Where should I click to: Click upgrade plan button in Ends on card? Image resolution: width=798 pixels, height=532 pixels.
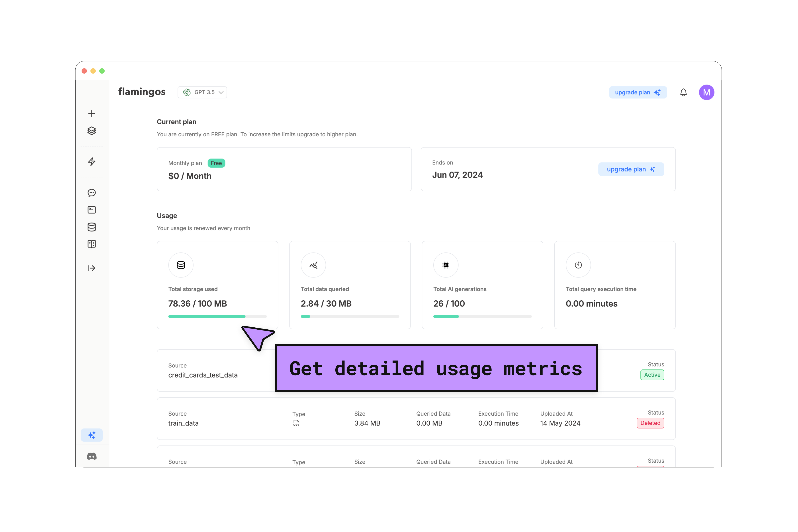click(631, 169)
